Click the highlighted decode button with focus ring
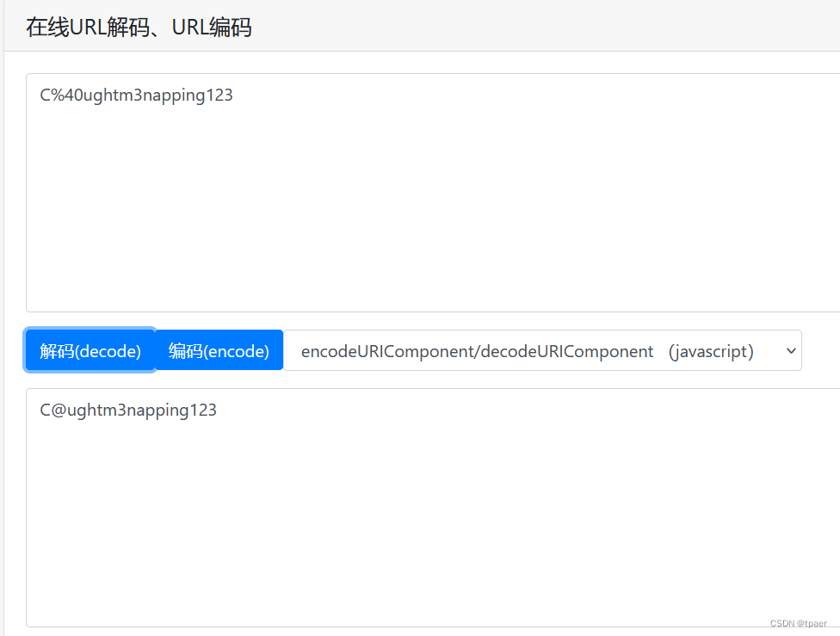 click(x=89, y=350)
